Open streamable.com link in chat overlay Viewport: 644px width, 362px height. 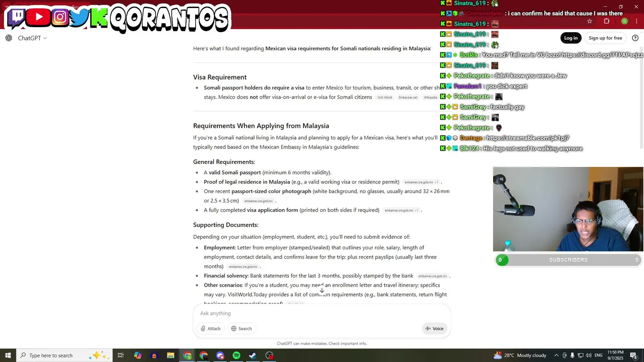coord(528,138)
